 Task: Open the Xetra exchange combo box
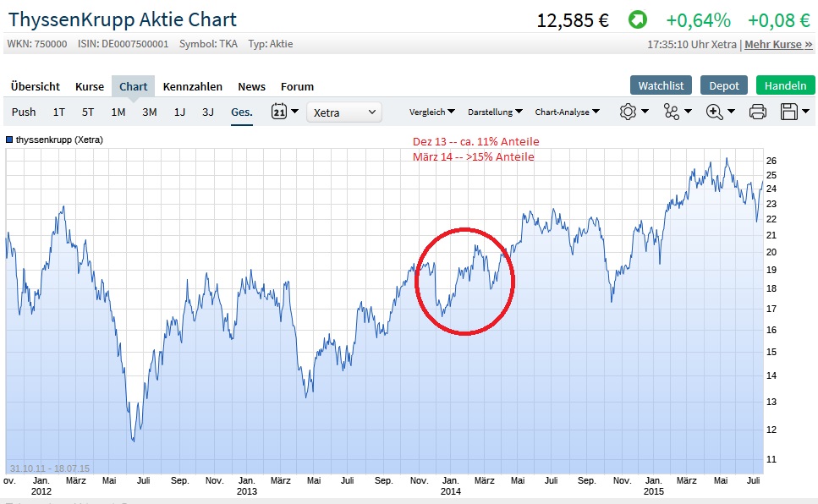coord(344,112)
